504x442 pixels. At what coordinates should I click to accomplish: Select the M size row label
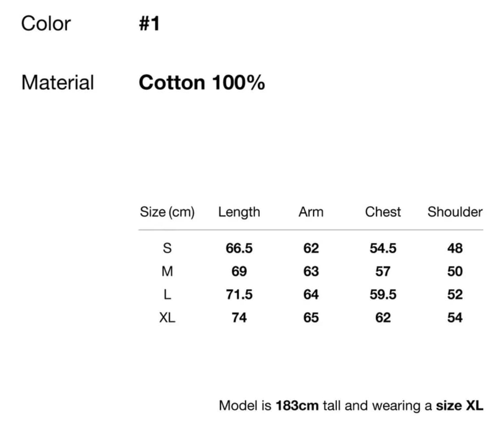pyautogui.click(x=167, y=271)
